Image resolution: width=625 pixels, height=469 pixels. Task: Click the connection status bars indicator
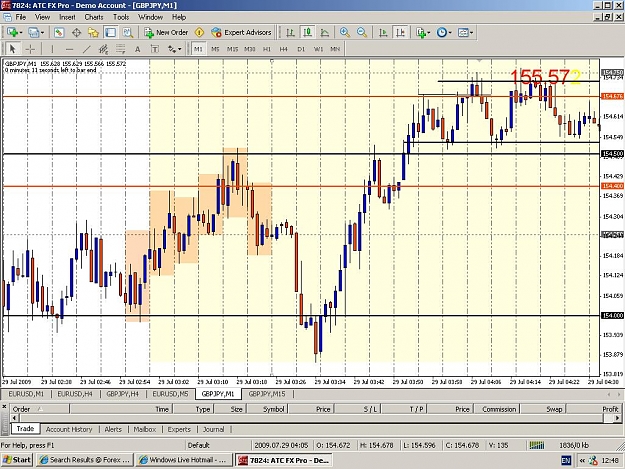(537, 445)
